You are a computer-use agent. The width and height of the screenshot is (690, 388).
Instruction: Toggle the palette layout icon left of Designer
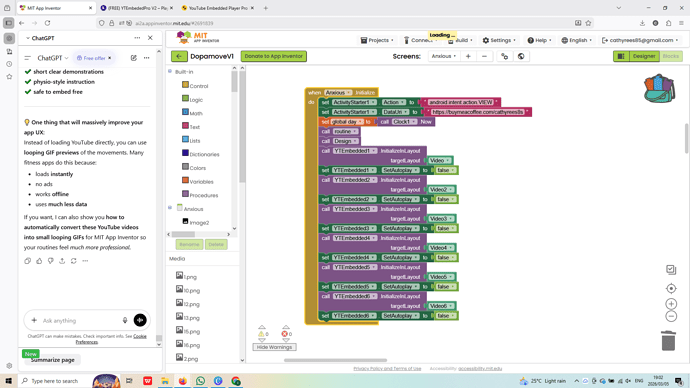[x=621, y=56]
